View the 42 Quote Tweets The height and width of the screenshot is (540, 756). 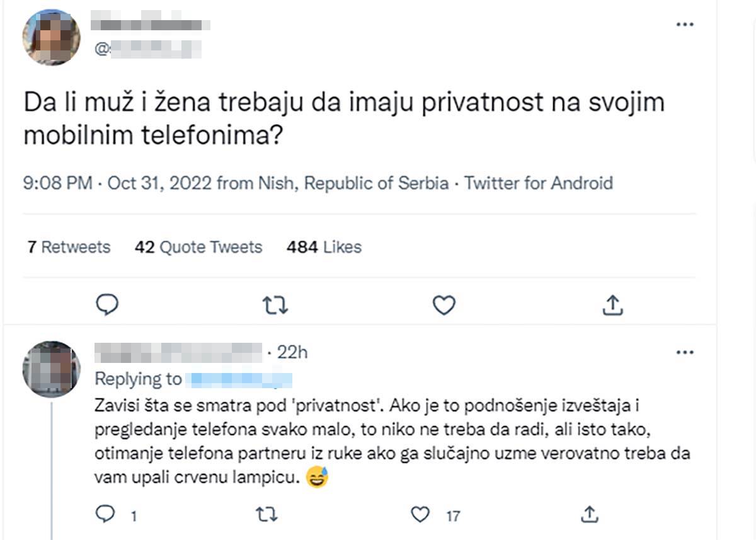[198, 247]
